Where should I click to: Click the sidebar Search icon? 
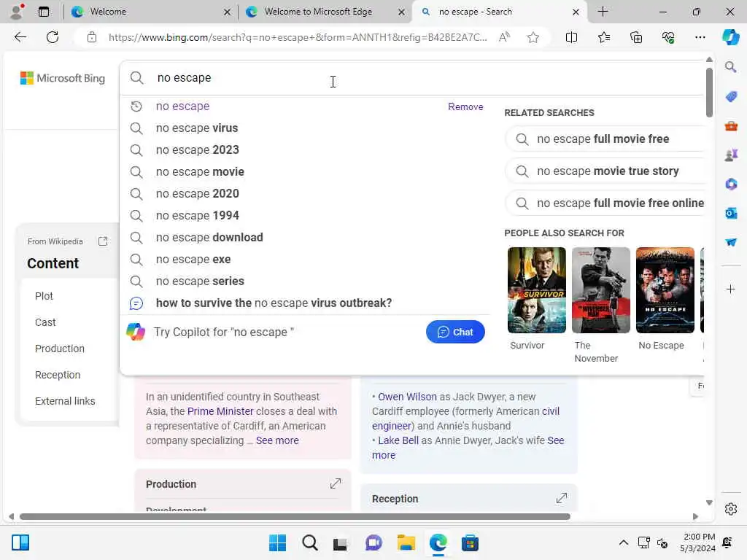coord(731,67)
